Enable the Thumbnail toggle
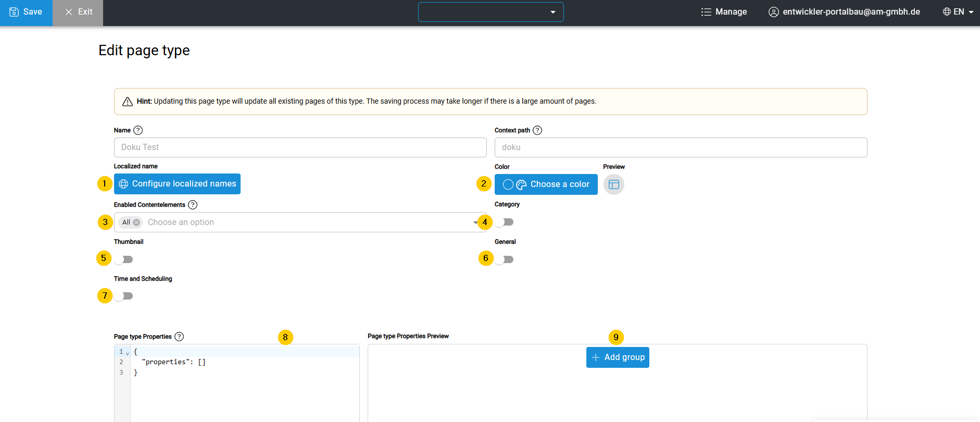 coord(124,259)
